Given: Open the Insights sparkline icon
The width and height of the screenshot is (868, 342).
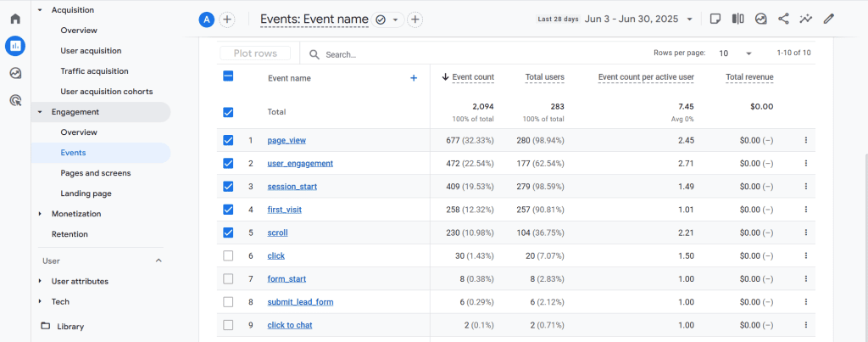Looking at the screenshot, I should pyautogui.click(x=805, y=19).
